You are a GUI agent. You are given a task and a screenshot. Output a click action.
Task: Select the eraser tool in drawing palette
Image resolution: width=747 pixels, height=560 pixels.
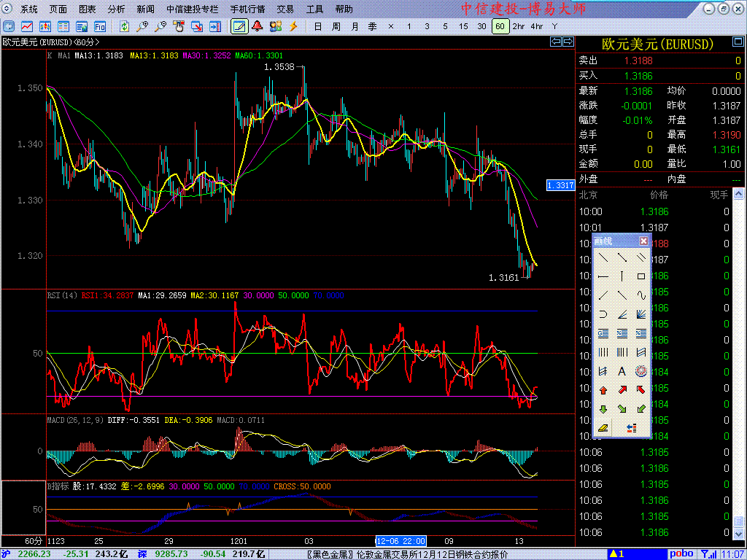pyautogui.click(x=603, y=428)
